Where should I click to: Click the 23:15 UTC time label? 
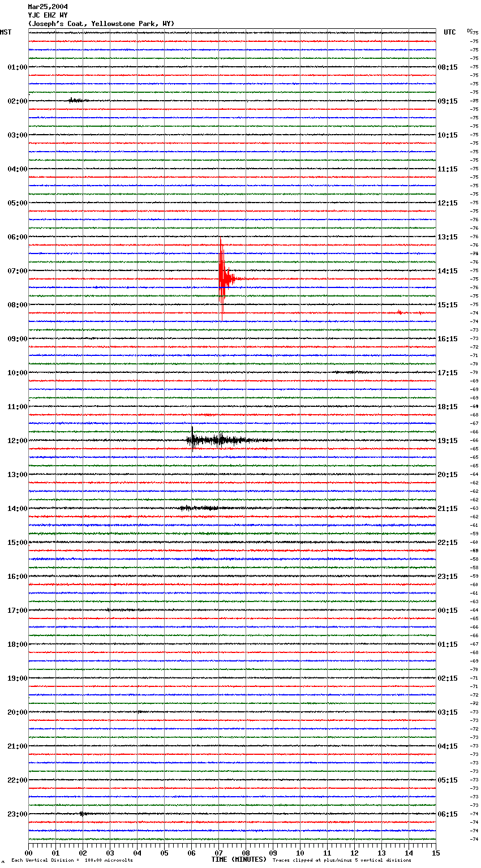point(448,577)
